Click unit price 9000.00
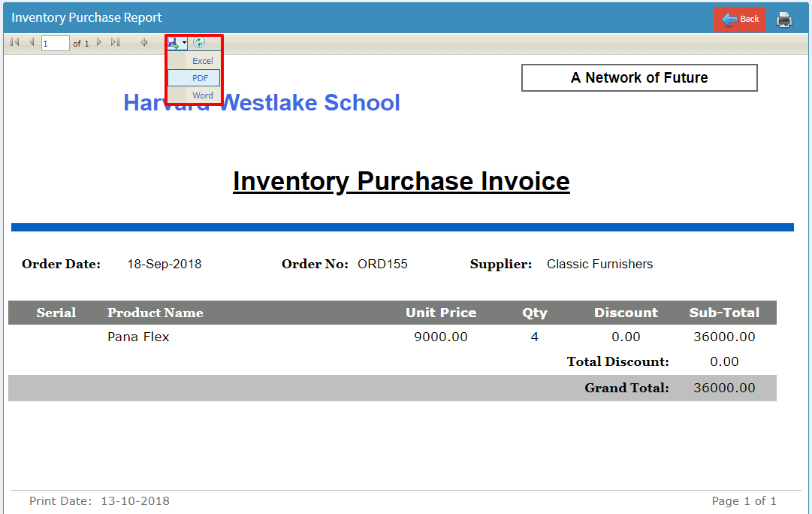Screen dimensions: 812x514 click(441, 337)
